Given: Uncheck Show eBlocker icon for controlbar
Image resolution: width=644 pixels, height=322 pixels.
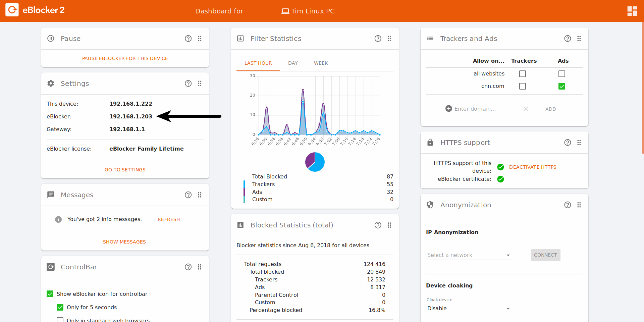Looking at the screenshot, I should (50, 294).
